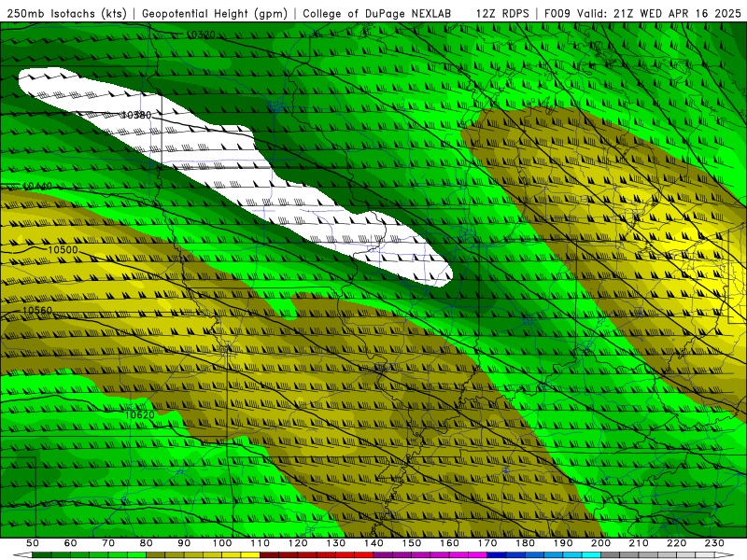The image size is (747, 560).
Task: Click the bright red swatch just before 140
Action: (364, 555)
